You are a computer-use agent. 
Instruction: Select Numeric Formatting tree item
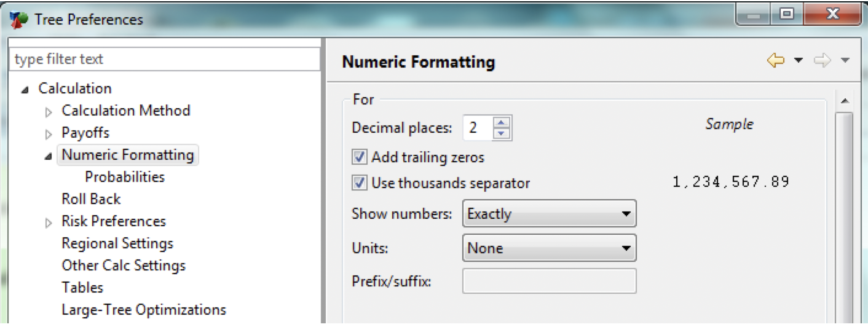(x=128, y=155)
